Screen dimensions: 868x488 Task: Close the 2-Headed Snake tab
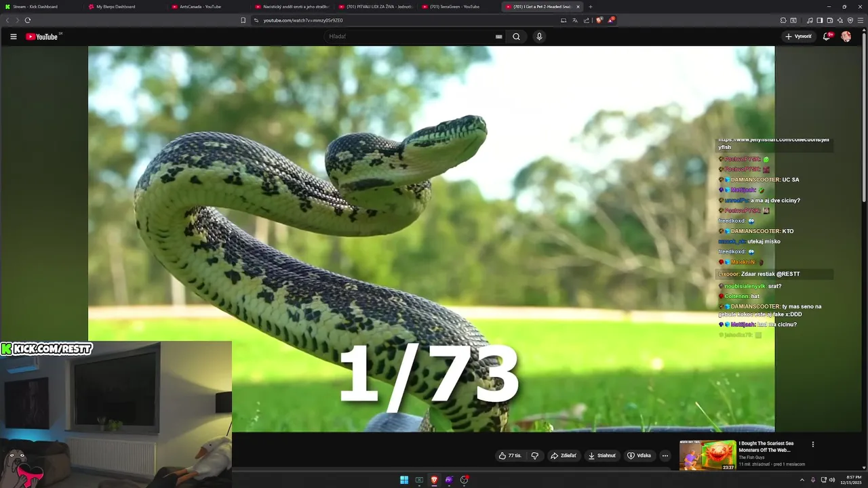pos(578,7)
